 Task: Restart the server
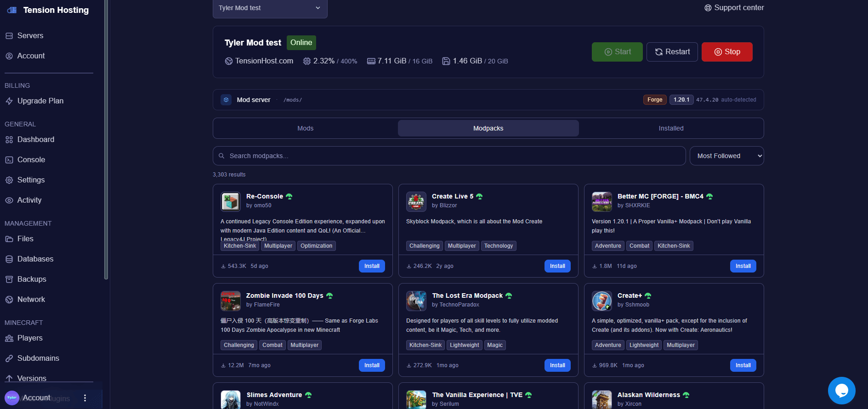pos(672,52)
